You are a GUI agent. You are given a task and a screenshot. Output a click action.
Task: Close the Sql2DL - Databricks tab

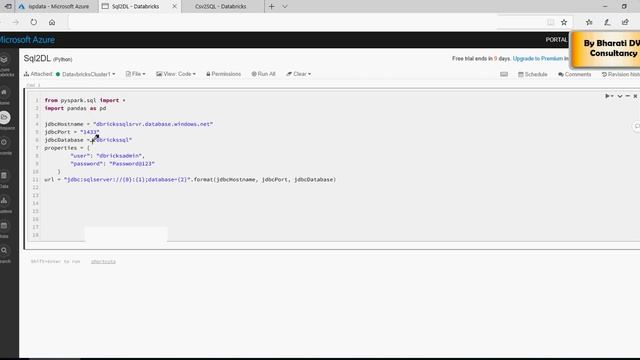coord(175,7)
